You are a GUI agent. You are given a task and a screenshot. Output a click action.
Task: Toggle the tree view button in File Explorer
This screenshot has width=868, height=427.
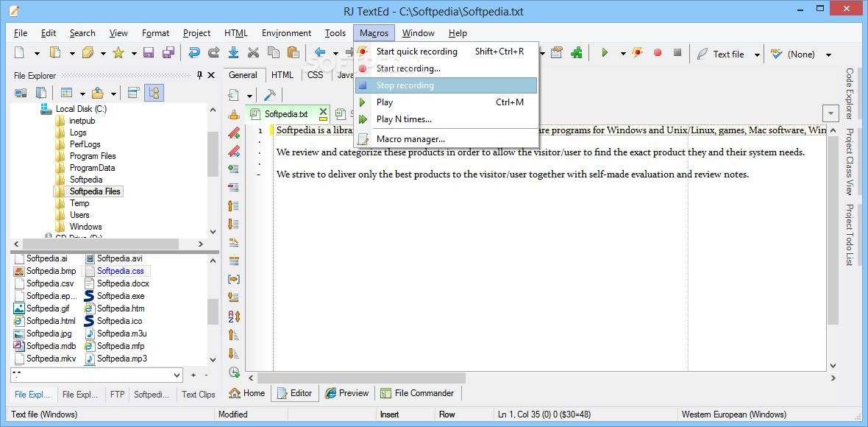154,93
